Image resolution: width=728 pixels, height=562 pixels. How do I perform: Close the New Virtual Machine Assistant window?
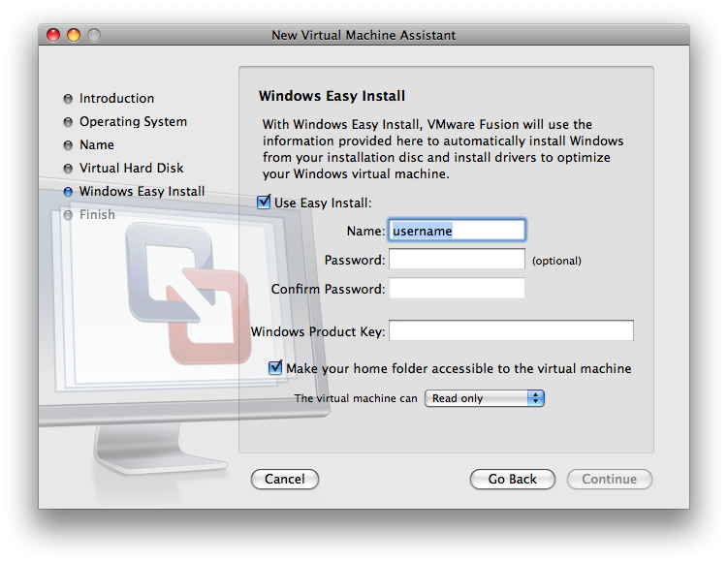point(53,35)
